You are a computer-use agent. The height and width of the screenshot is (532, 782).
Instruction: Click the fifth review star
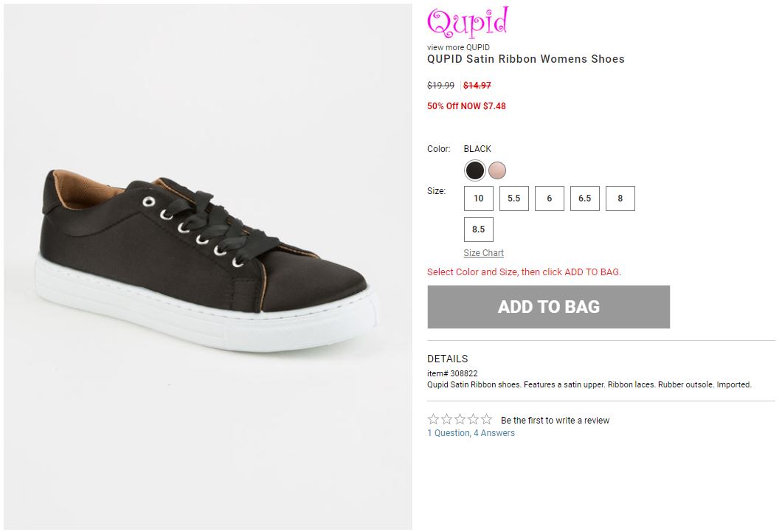pyautogui.click(x=487, y=420)
